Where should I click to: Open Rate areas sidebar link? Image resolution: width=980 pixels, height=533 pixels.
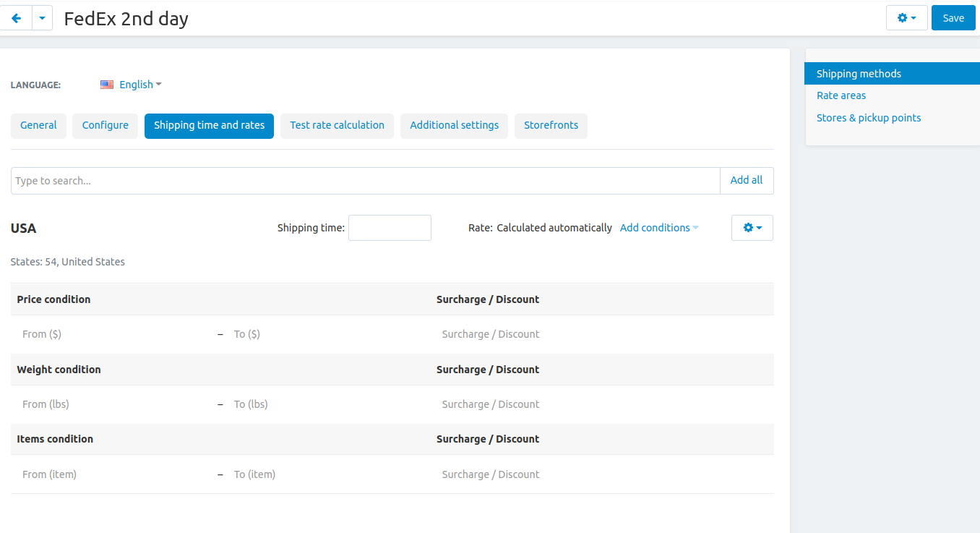pos(841,95)
